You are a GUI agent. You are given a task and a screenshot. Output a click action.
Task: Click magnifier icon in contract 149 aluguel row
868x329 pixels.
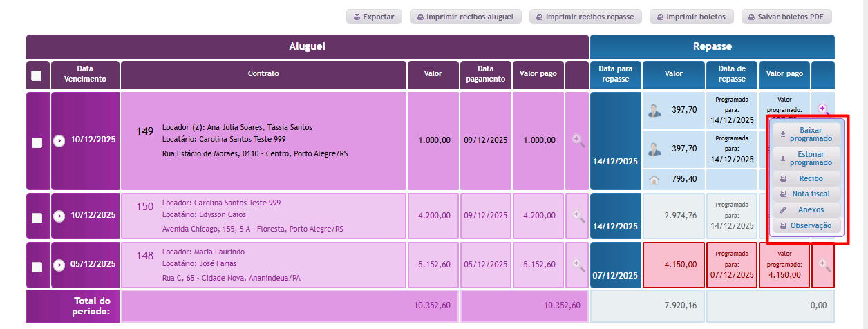pyautogui.click(x=578, y=140)
